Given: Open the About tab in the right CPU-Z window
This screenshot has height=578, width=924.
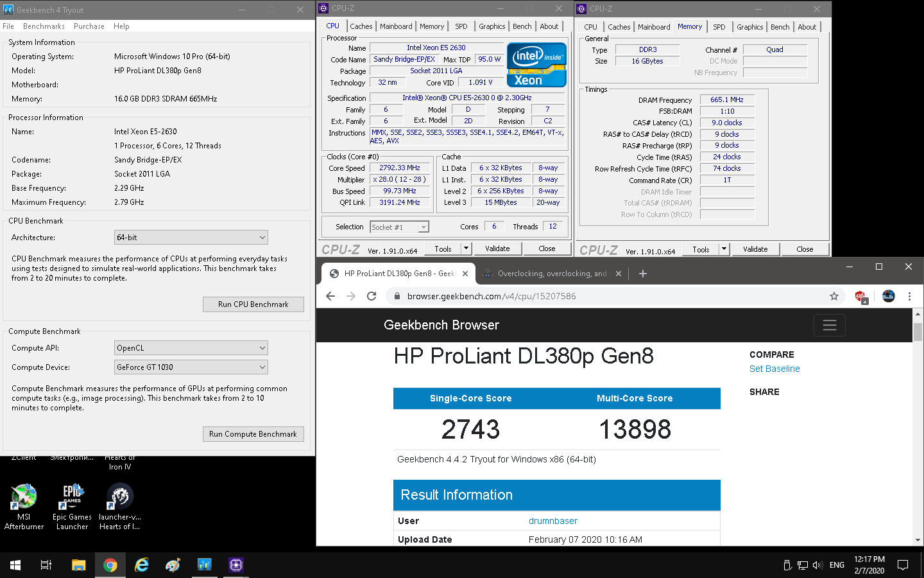Looking at the screenshot, I should point(807,27).
